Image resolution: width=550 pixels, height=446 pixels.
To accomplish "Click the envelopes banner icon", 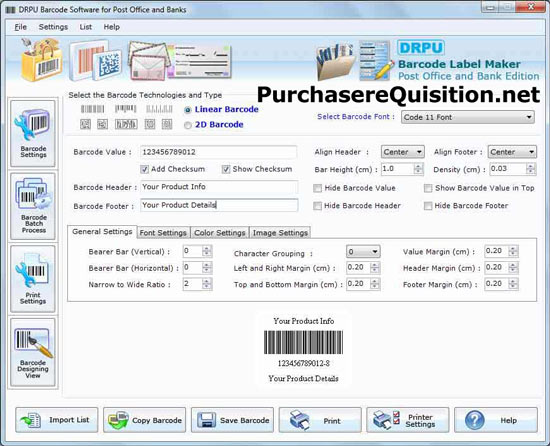I will (149, 60).
